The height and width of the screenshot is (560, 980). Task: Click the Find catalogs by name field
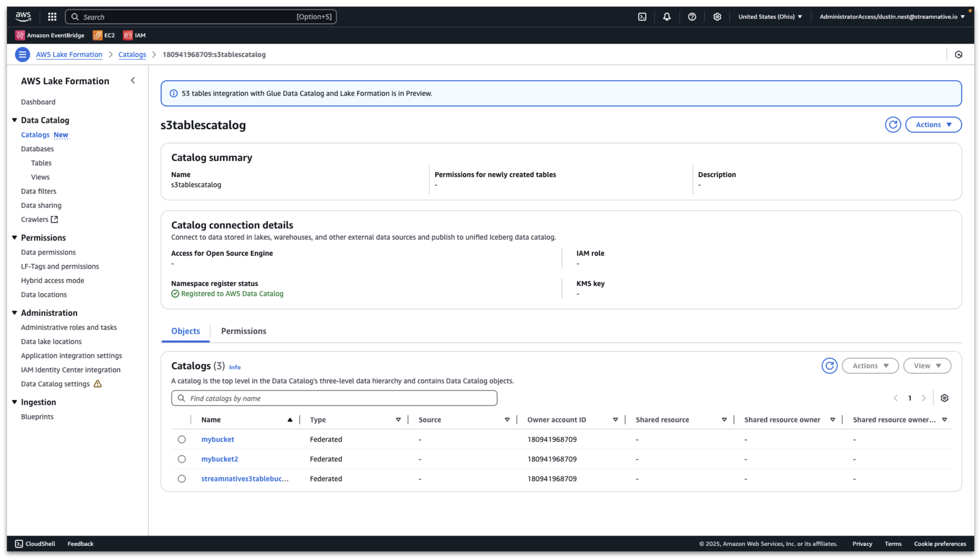click(x=338, y=398)
